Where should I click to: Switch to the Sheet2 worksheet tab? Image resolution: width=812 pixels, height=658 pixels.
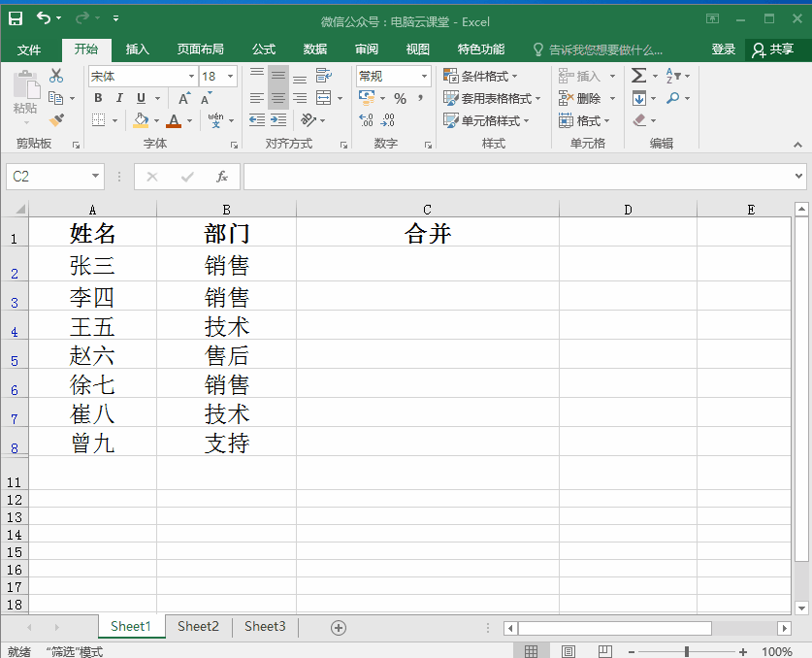[198, 627]
